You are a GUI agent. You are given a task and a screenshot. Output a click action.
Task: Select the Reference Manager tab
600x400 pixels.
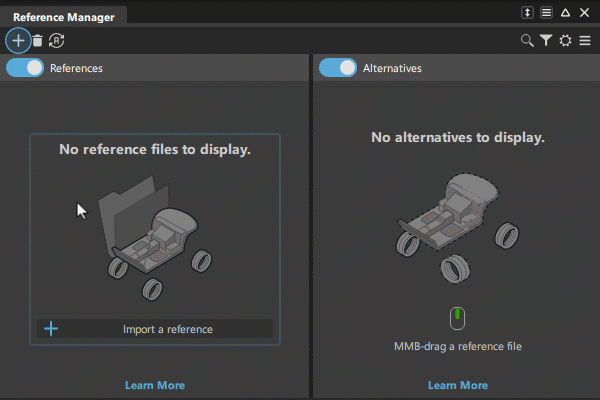(x=63, y=17)
